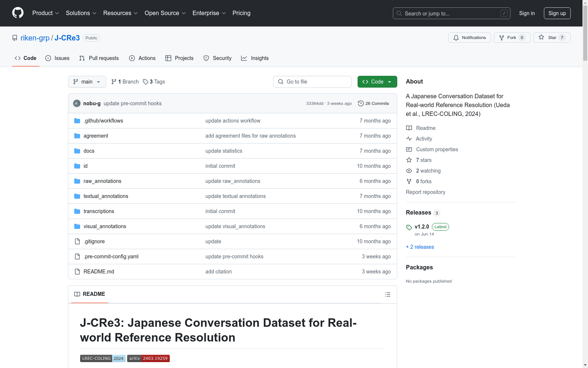Click the Search or jump to field
This screenshot has width=588, height=368.
452,13
